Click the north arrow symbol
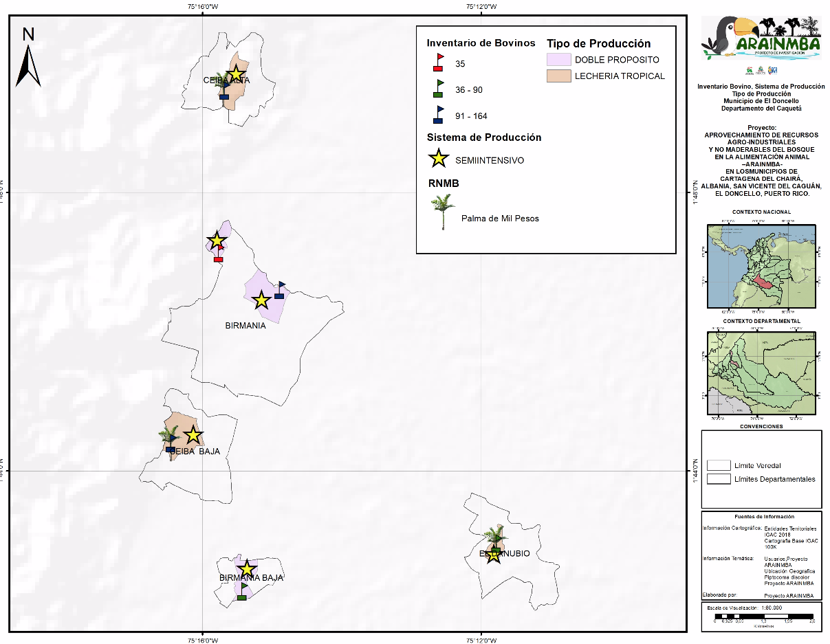830x644 pixels. 28,57
